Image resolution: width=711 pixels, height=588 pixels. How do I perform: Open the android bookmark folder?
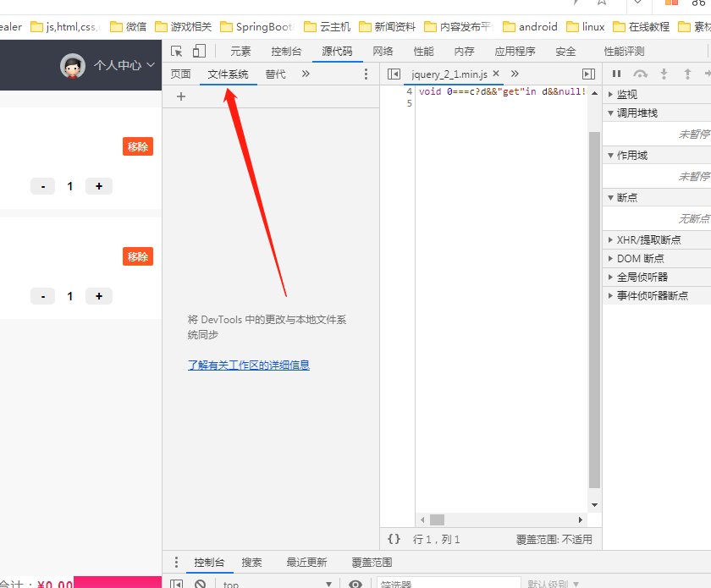(x=531, y=27)
